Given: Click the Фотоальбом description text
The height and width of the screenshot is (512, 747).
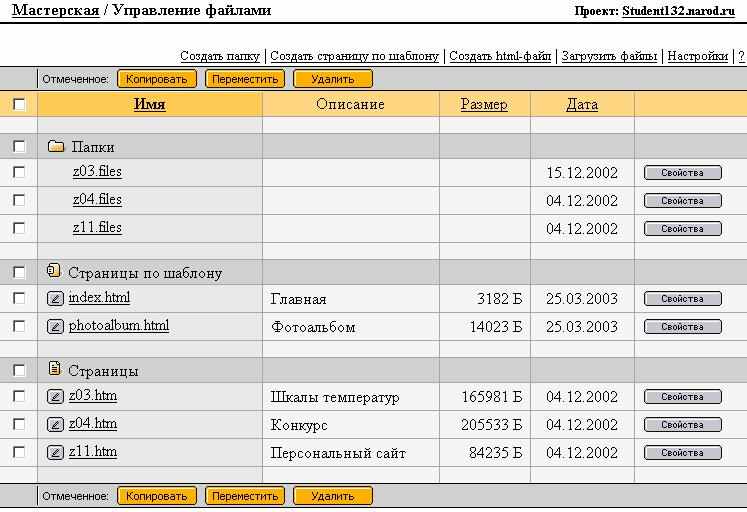Looking at the screenshot, I should click(313, 328).
